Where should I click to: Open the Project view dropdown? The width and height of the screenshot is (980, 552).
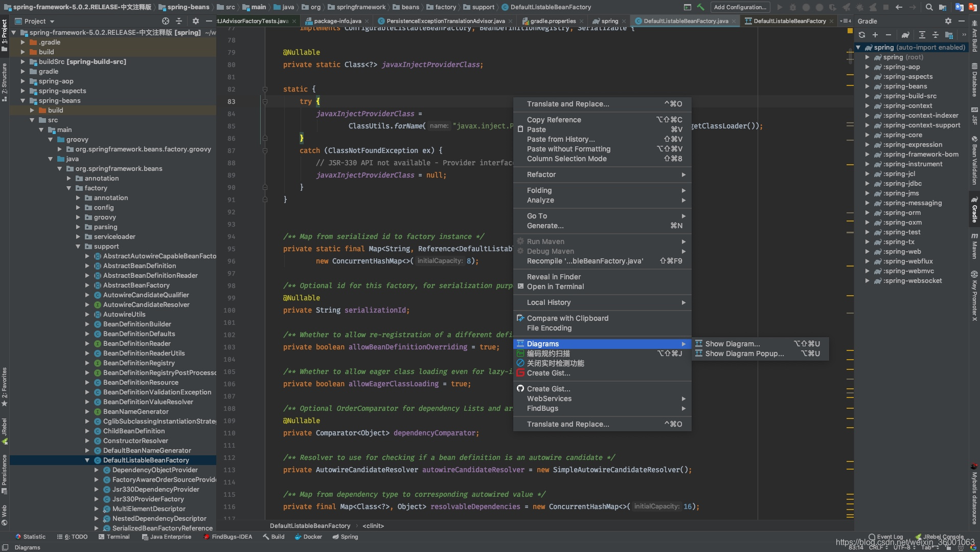coord(35,21)
